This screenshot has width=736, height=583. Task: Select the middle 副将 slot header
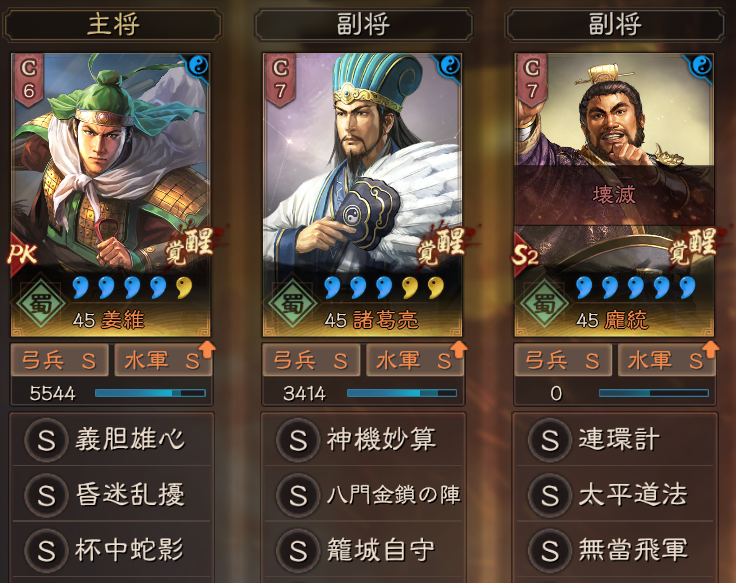(x=364, y=24)
